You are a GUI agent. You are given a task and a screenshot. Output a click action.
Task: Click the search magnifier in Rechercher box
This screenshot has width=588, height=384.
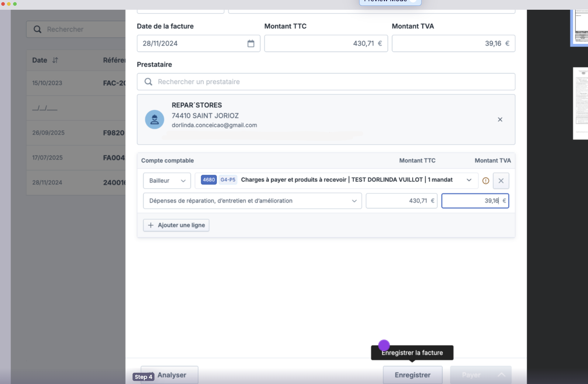(x=37, y=30)
